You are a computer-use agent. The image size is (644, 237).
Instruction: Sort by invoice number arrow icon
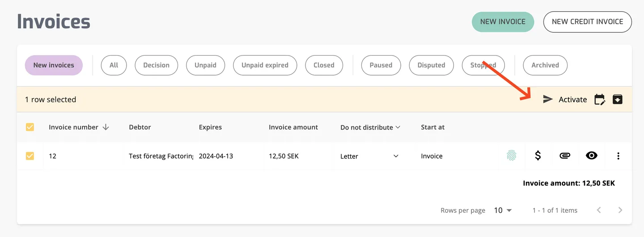(106, 127)
